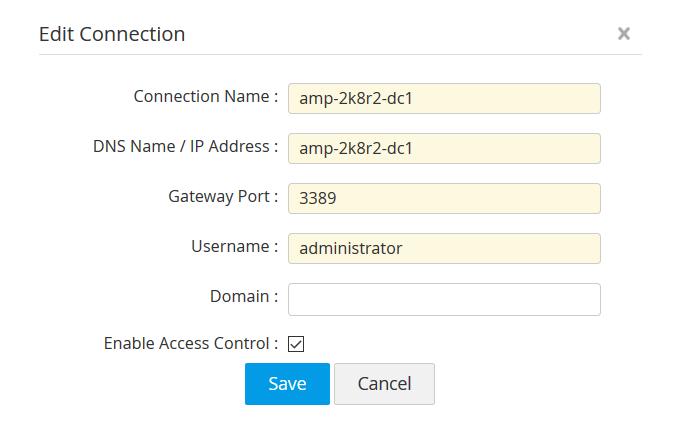Cancel editing the connection
The width and height of the screenshot is (679, 424).
point(384,384)
